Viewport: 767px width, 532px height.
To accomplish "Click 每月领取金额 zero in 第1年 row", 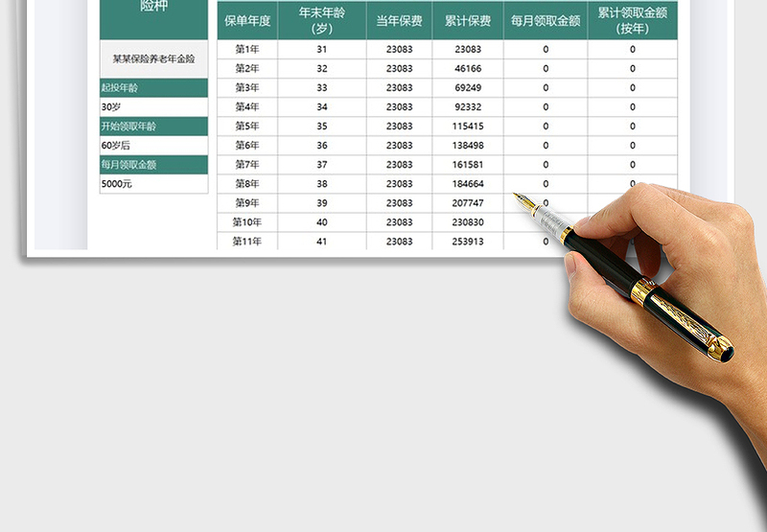I will point(546,50).
